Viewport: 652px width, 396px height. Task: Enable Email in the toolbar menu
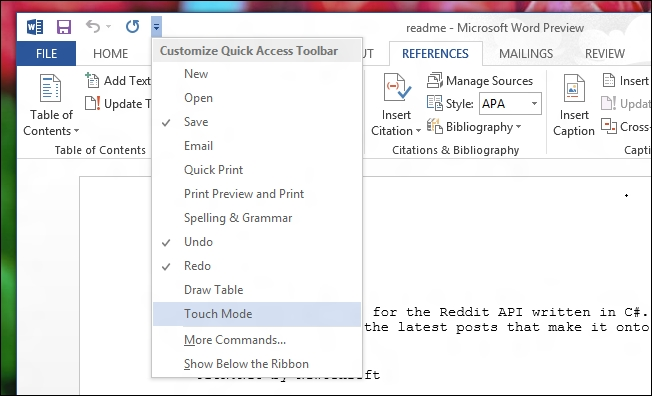[257, 146]
